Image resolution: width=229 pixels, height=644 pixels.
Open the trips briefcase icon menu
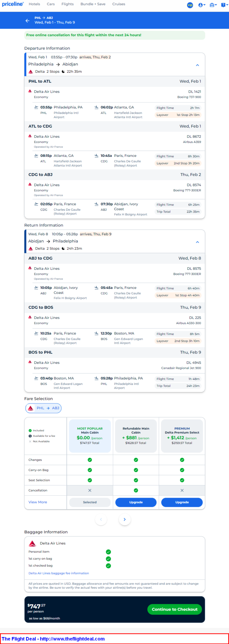click(x=213, y=5)
